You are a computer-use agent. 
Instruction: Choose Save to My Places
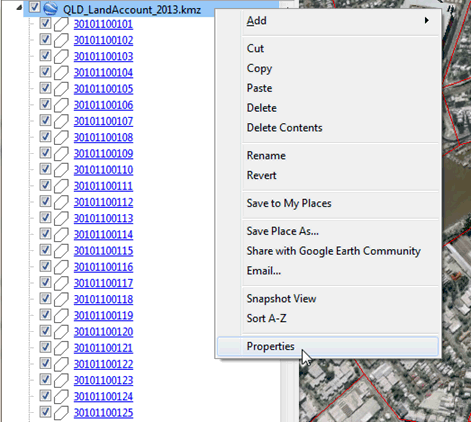(340, 203)
